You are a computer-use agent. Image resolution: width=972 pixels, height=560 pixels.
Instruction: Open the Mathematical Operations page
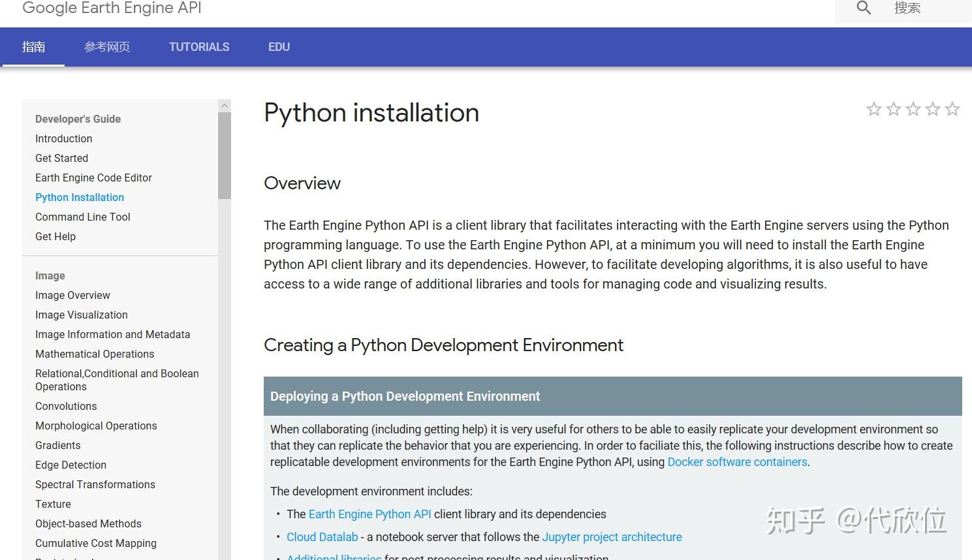(x=95, y=354)
